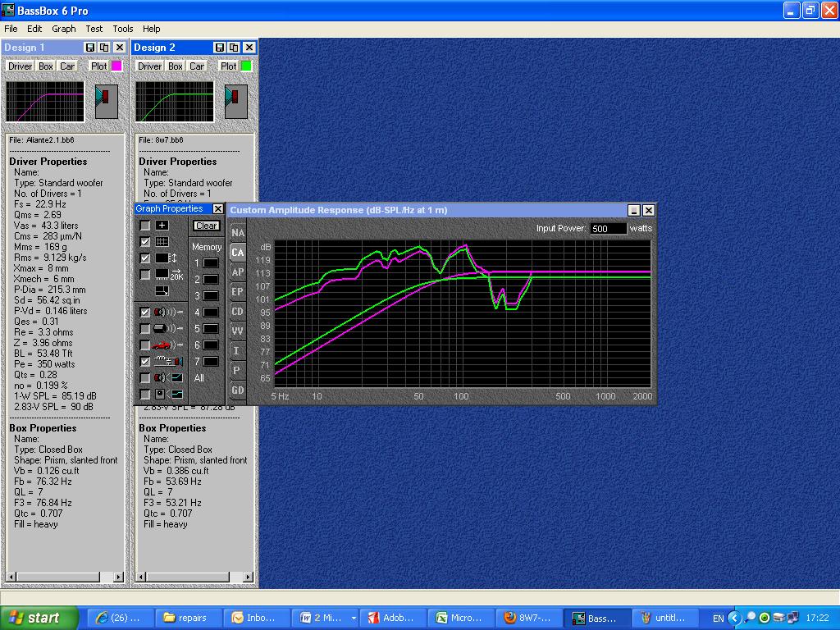Click Design 1 magenta plot color swatch
This screenshot has width=840, height=630.
[116, 66]
